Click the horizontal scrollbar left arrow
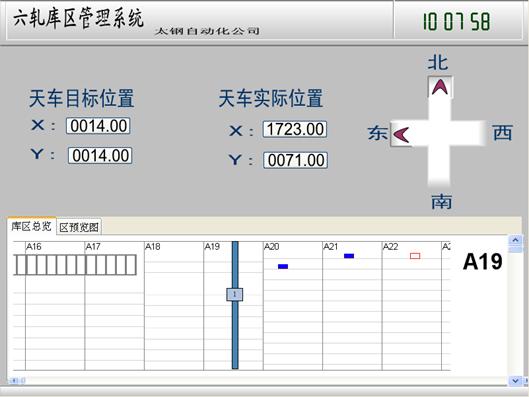Viewport: 529px width, 397px height. (x=14, y=380)
